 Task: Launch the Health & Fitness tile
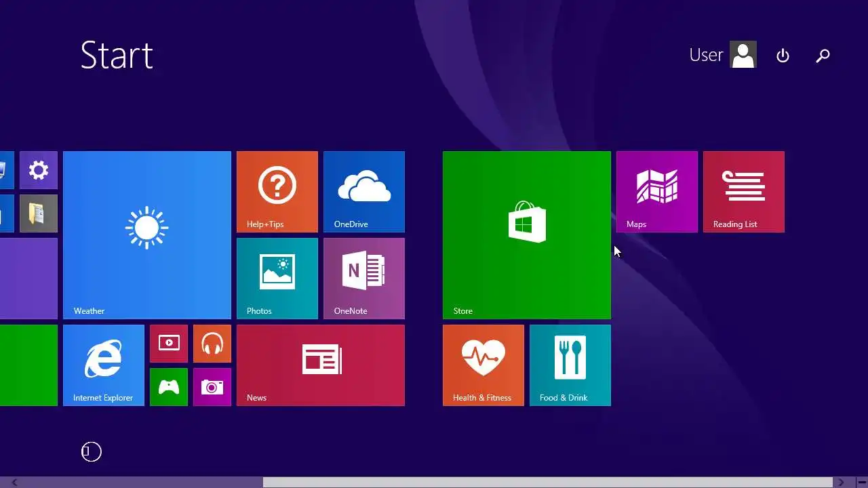(484, 365)
